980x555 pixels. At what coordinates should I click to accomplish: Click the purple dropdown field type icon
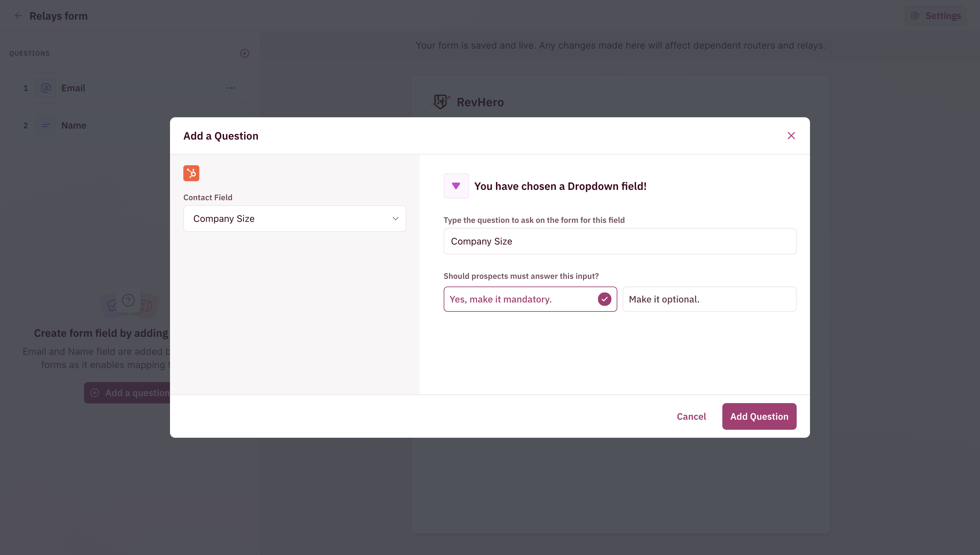456,186
